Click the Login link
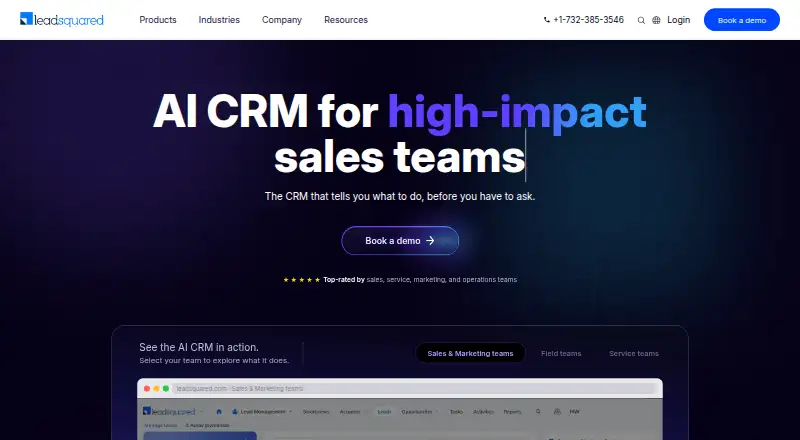 coord(679,20)
